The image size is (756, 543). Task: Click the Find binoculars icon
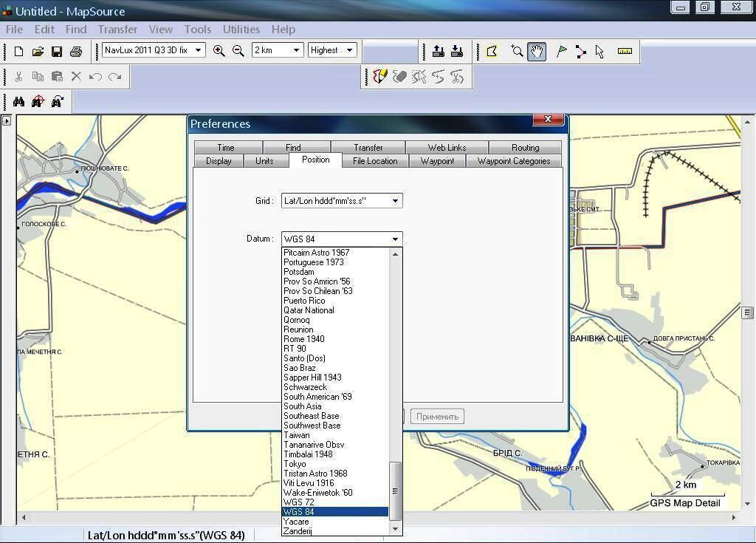pyautogui.click(x=19, y=101)
